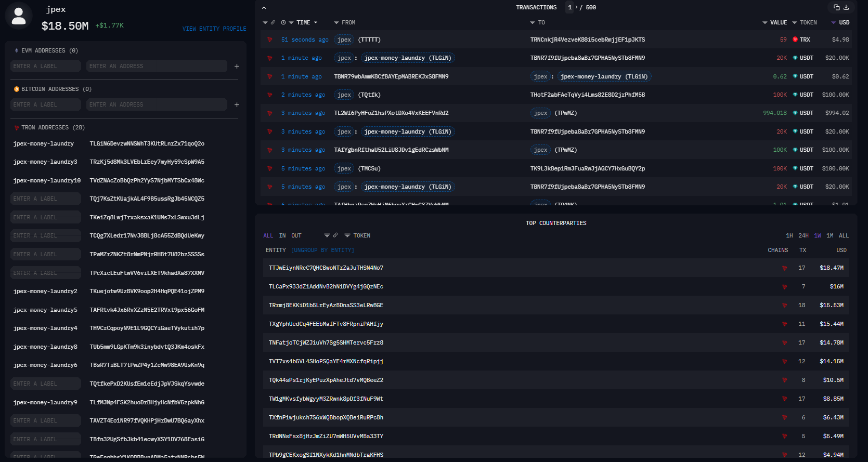Open View Entity Profile link
The image size is (868, 462).
coord(214,29)
